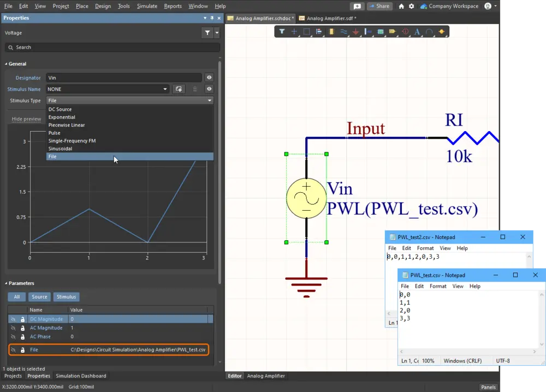The image size is (546, 392).
Task: Toggle Stimulus Name visibility eye icon
Action: click(209, 89)
